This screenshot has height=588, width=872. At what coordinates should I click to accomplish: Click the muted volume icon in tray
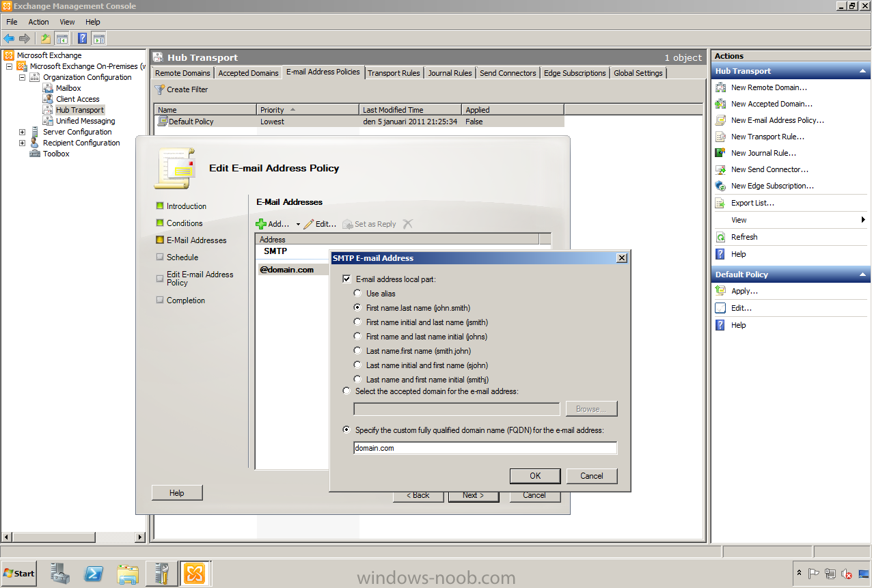click(847, 574)
